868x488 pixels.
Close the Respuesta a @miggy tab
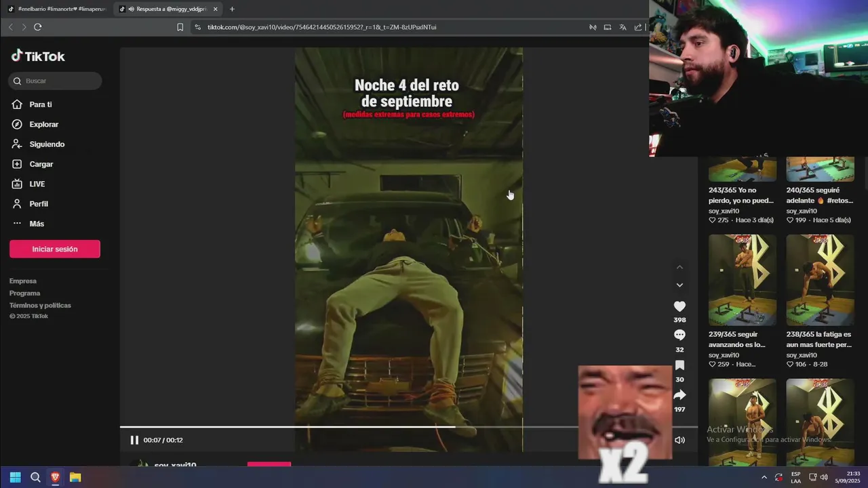[x=216, y=9]
